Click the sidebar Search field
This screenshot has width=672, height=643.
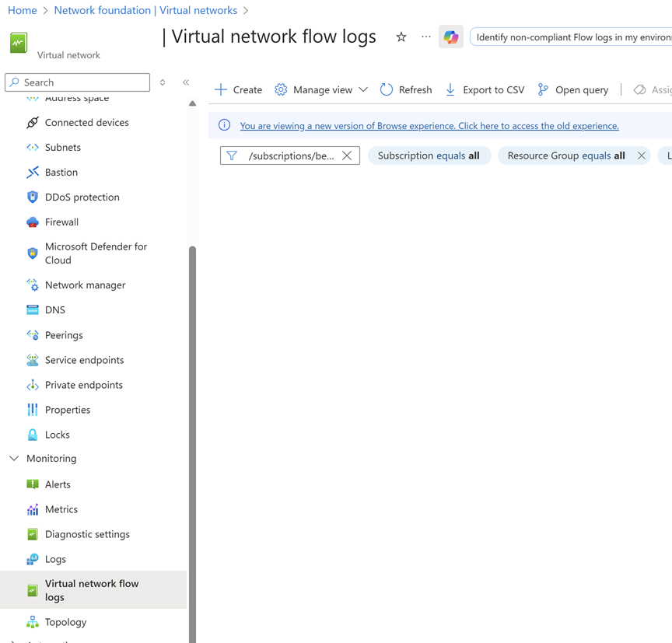77,82
